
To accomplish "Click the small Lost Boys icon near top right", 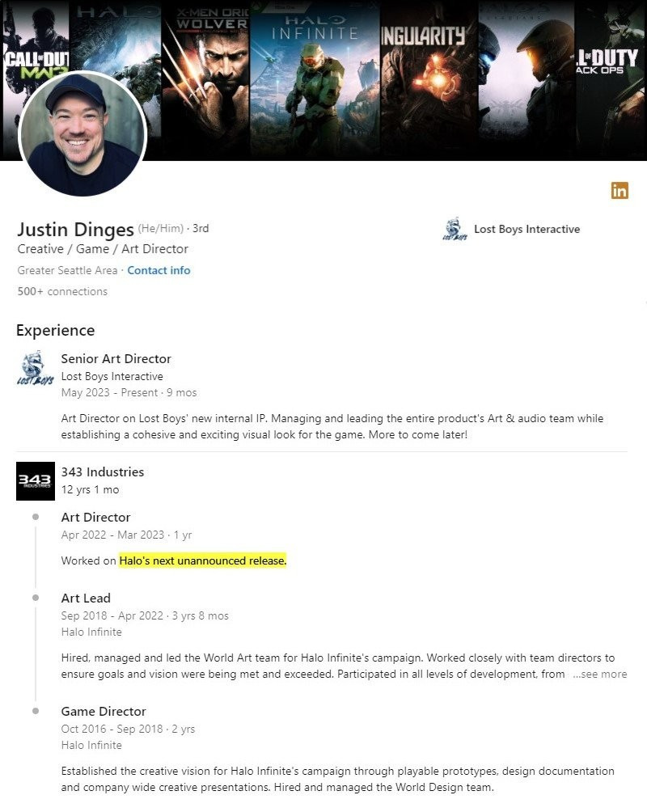I will click(455, 230).
